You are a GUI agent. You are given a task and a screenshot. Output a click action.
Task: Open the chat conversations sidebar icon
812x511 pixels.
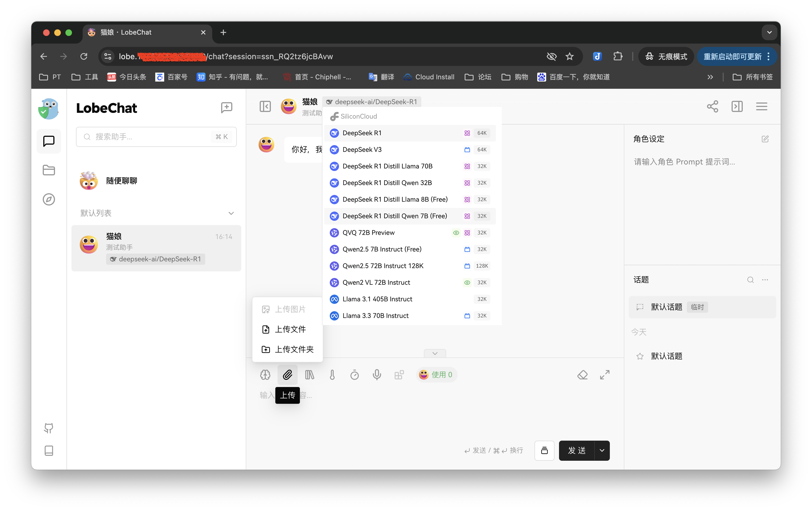pyautogui.click(x=49, y=141)
